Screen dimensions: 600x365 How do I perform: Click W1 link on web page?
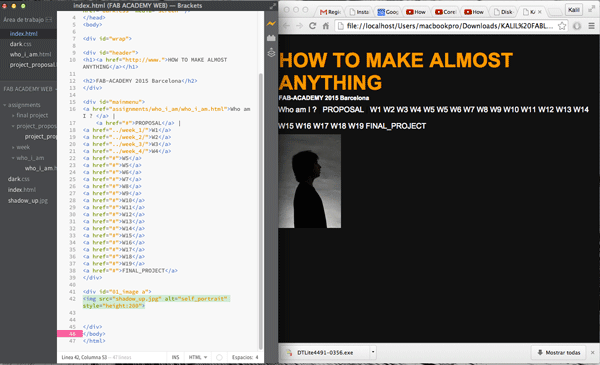coord(375,109)
